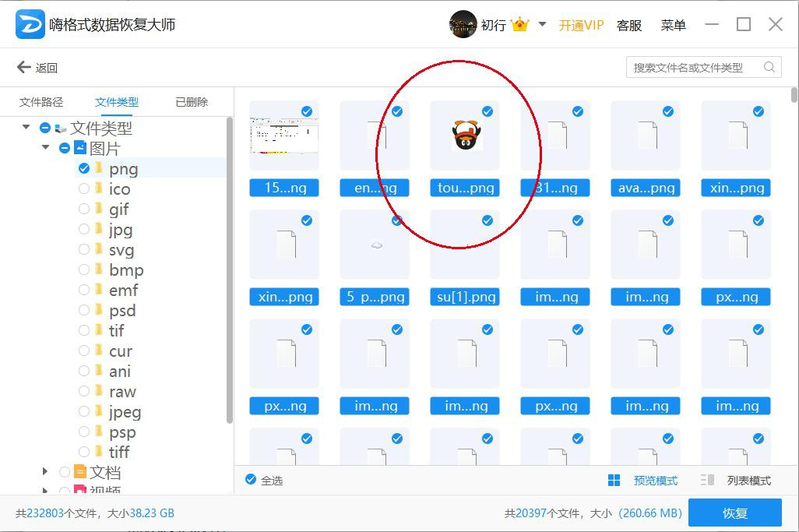Open the tou...png penguin thumbnail
799x532 pixels.
point(466,135)
